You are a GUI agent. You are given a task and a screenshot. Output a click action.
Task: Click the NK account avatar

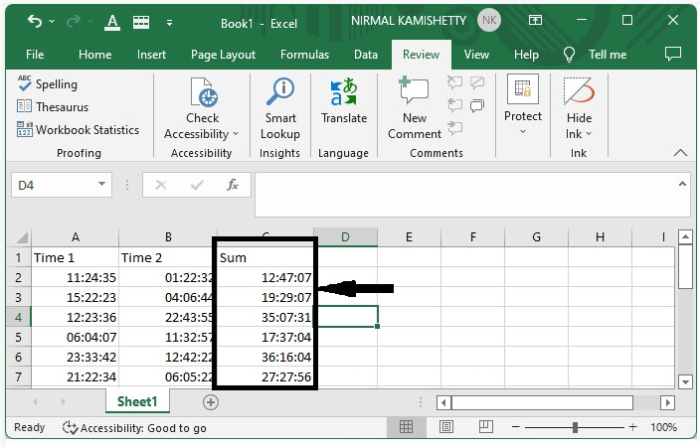point(489,20)
